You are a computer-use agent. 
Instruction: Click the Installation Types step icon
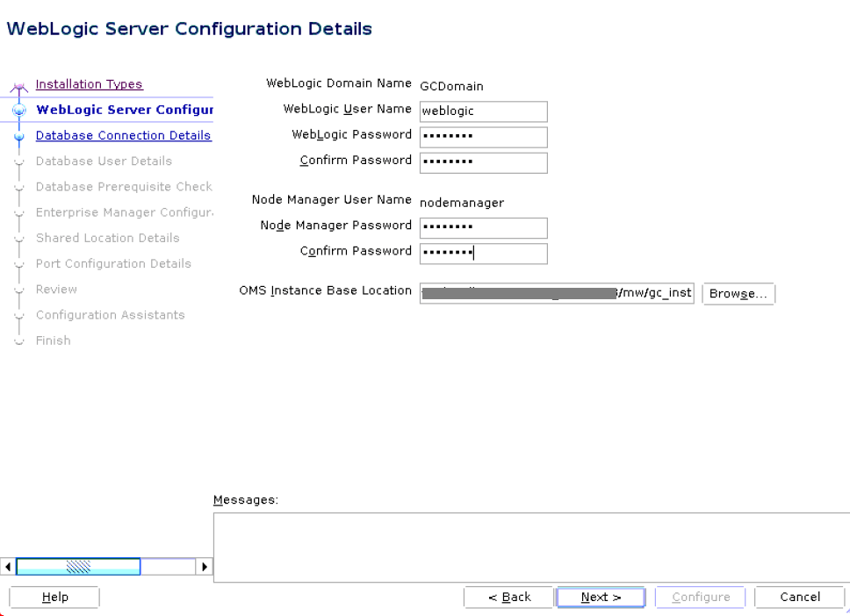pyautogui.click(x=18, y=84)
